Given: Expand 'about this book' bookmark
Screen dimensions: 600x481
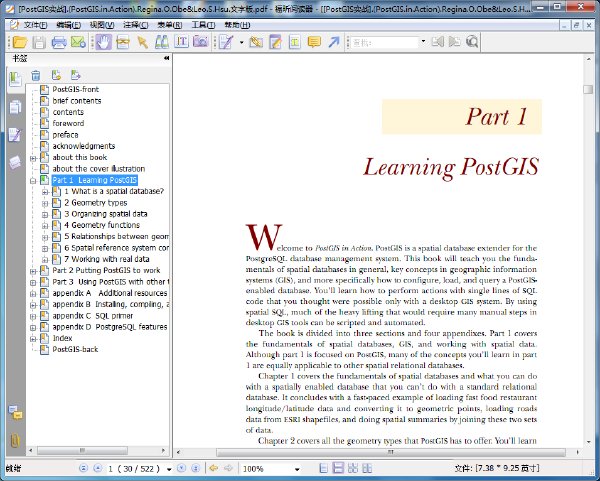Looking at the screenshot, I should click(x=33, y=158).
